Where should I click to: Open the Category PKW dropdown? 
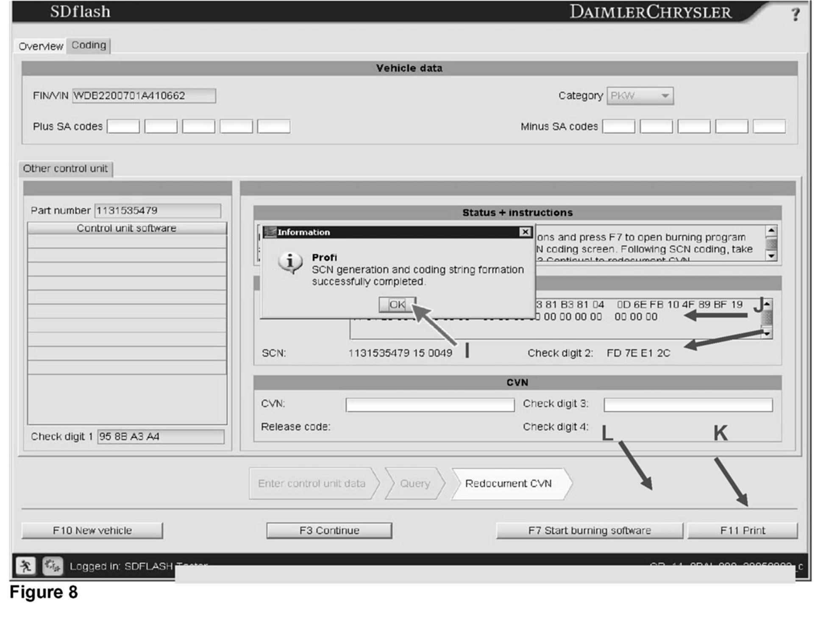pos(640,96)
